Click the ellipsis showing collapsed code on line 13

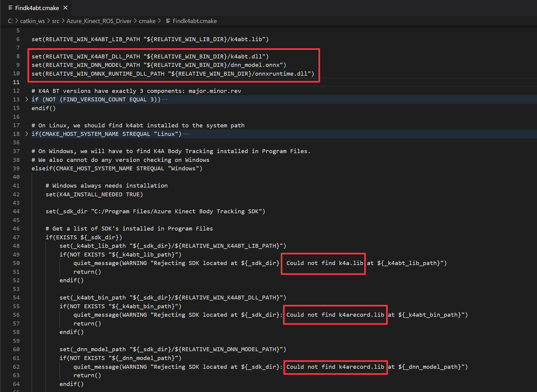tap(165, 99)
